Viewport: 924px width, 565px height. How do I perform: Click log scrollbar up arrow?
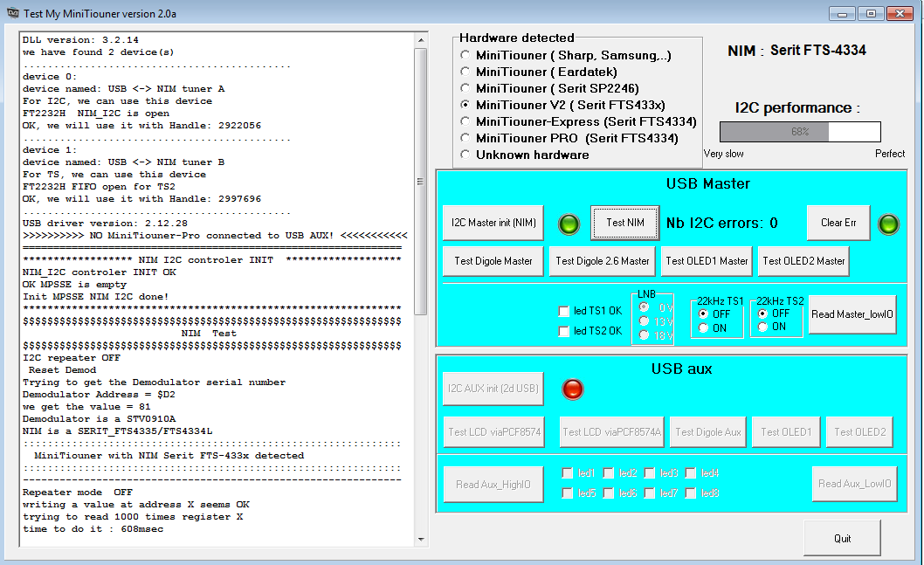coord(421,40)
